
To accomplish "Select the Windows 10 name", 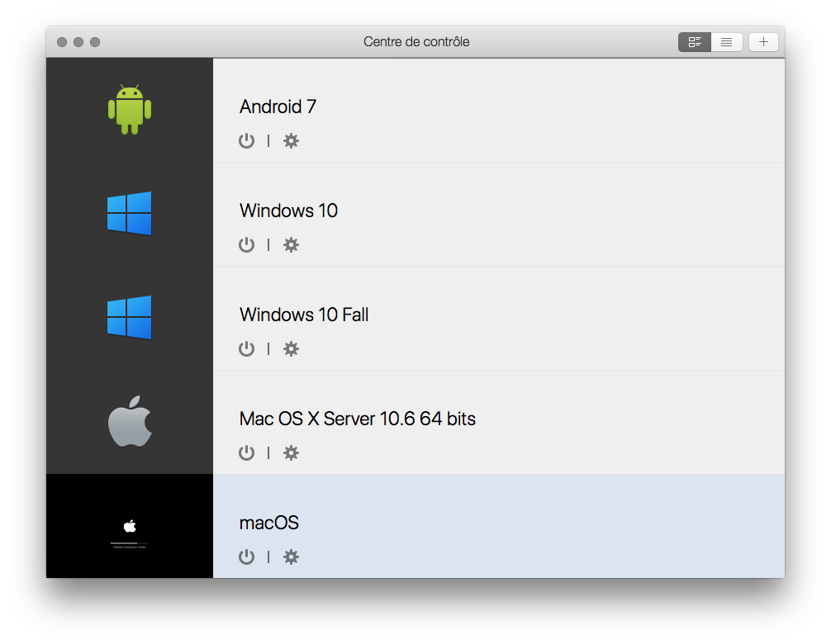I will (288, 211).
